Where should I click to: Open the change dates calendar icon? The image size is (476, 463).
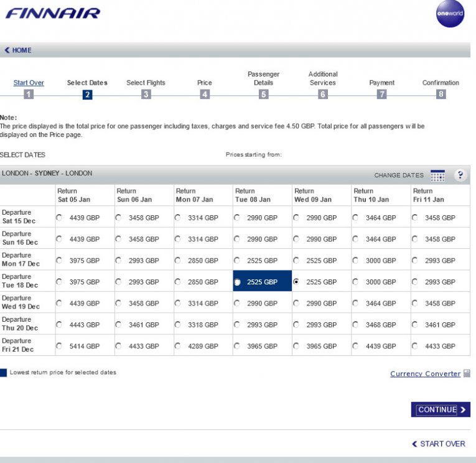tap(437, 175)
